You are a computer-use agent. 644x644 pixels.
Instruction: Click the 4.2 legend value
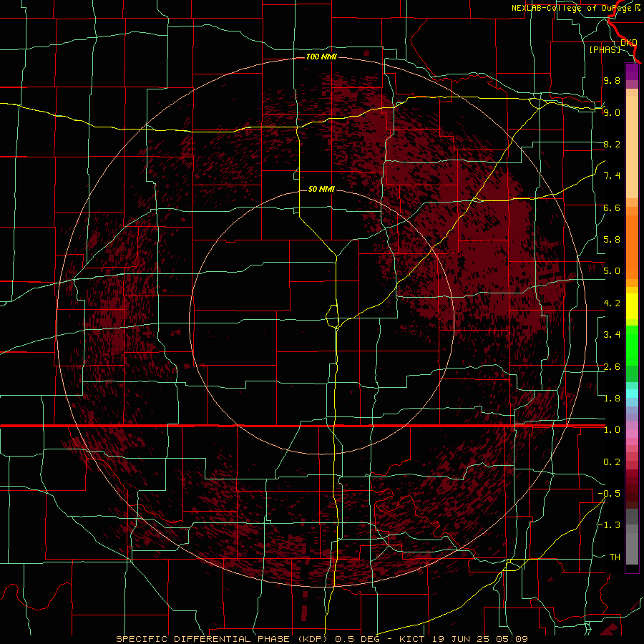[x=612, y=303]
